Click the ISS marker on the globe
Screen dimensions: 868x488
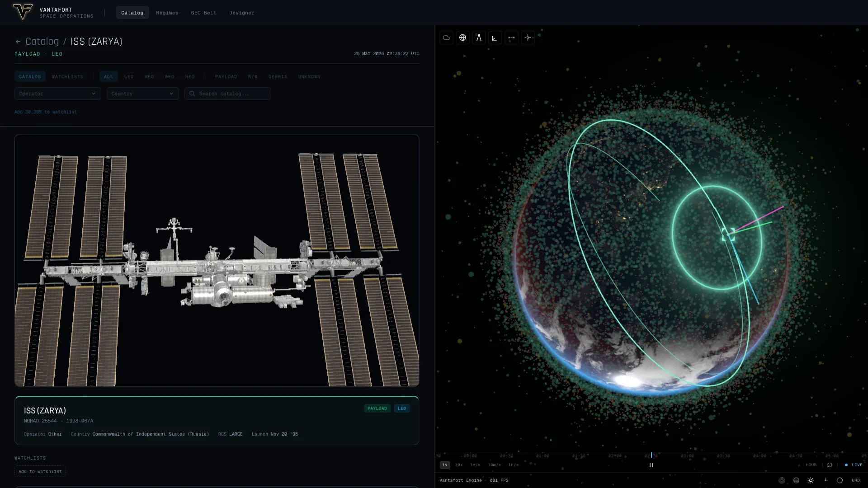728,234
